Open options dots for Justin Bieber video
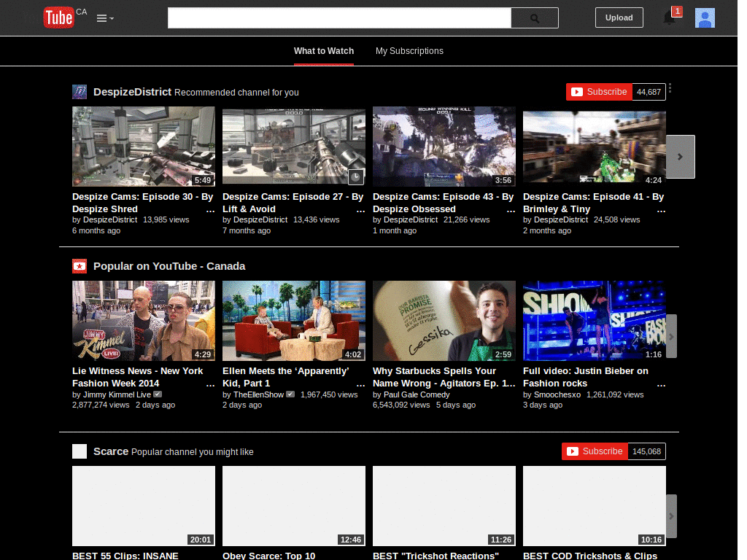Viewport: 747px width, 560px height. pyautogui.click(x=661, y=384)
